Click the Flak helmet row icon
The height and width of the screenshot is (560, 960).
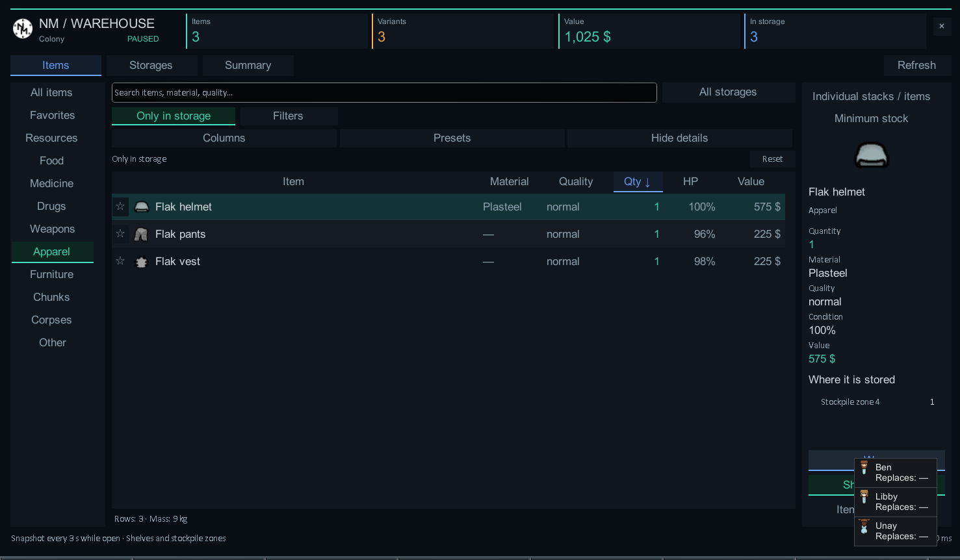(142, 207)
